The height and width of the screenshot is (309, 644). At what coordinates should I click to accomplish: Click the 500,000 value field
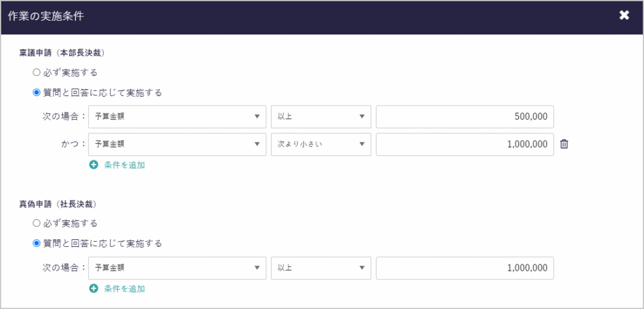[x=464, y=117]
